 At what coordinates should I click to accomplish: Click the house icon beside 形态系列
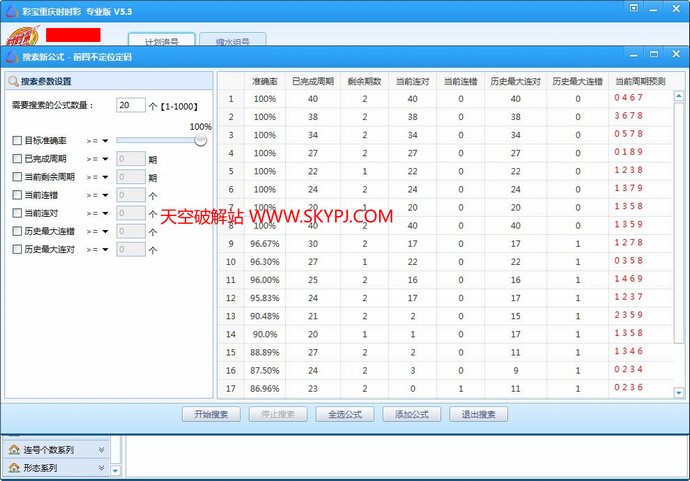pyautogui.click(x=13, y=467)
